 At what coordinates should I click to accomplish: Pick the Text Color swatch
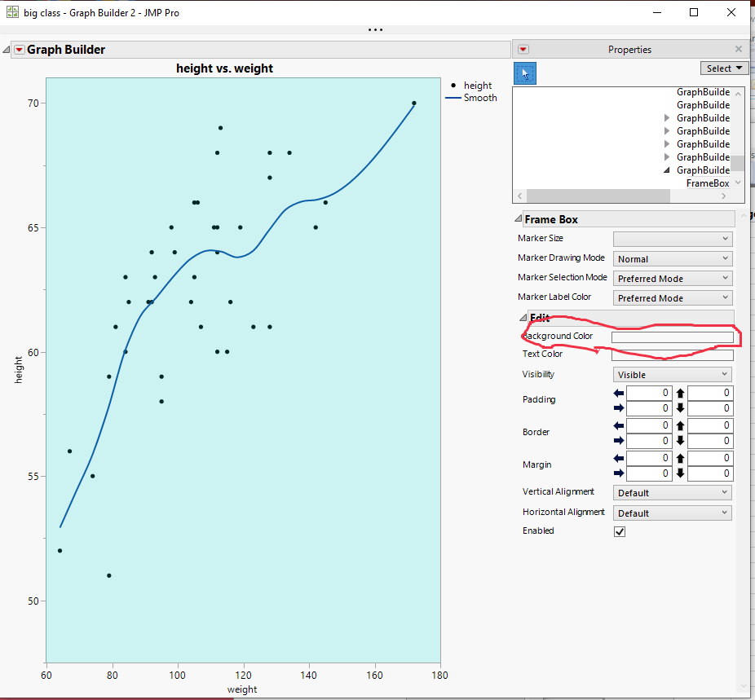click(673, 355)
